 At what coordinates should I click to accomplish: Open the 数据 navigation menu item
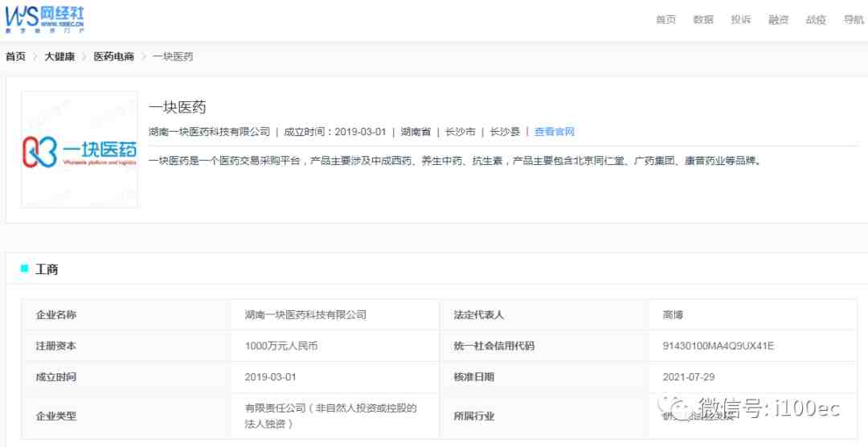pos(703,20)
